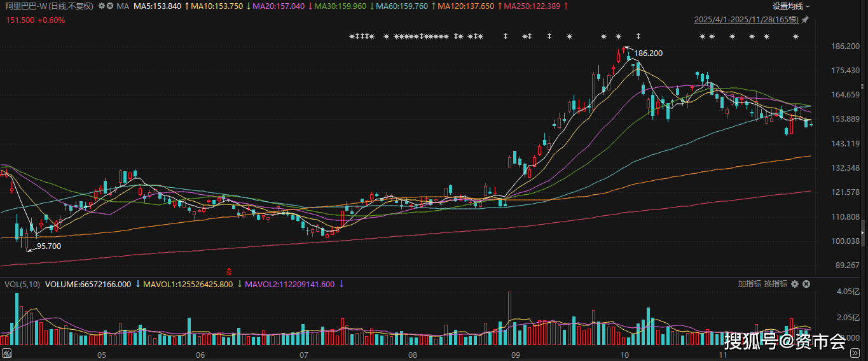Click 加指标 to add indicator
The height and width of the screenshot is (361, 868).
pyautogui.click(x=749, y=284)
